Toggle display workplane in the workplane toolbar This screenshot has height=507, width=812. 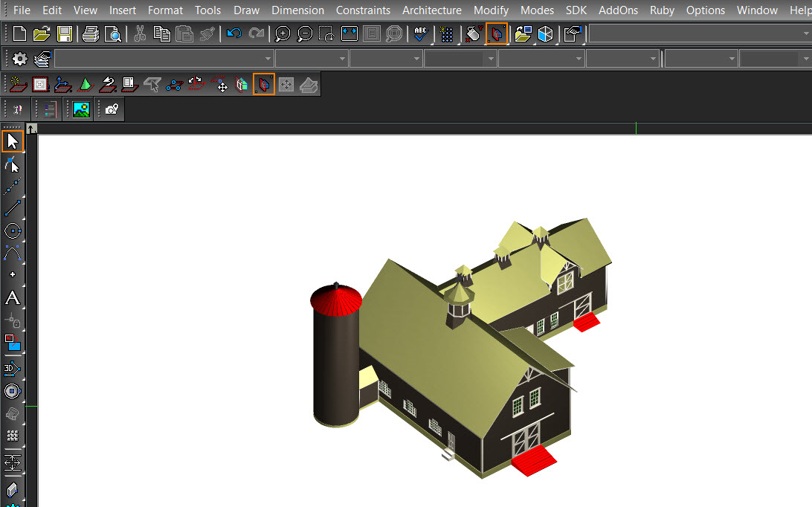(263, 85)
